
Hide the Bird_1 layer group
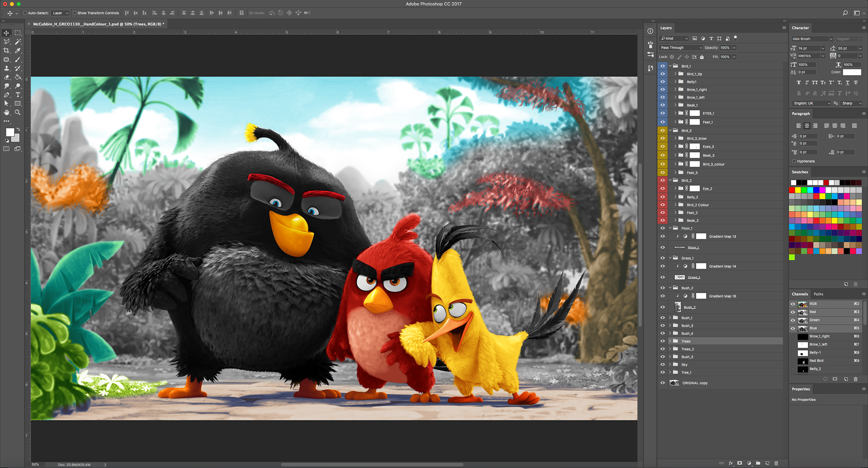(x=663, y=66)
